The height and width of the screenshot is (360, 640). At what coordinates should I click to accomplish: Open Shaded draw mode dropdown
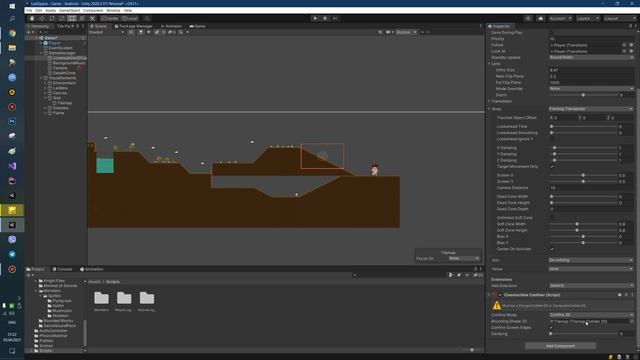(106, 32)
